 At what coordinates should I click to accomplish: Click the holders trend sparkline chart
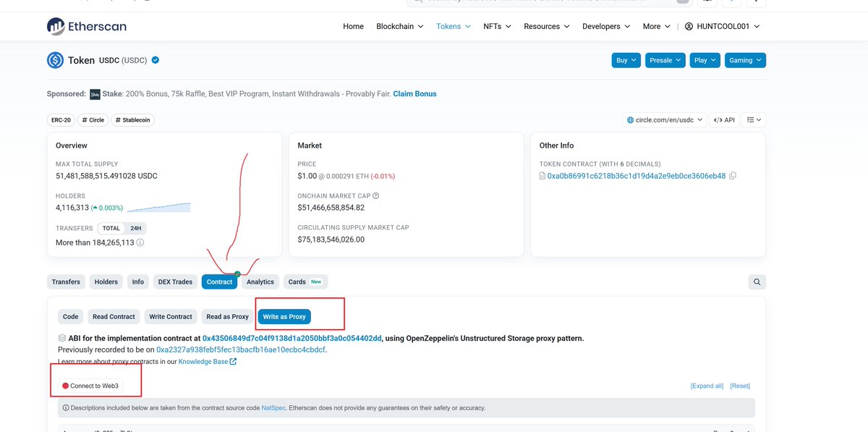158,207
